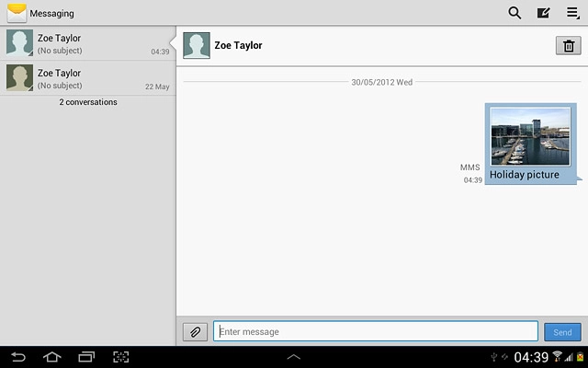Open status panel via clock
Screen dimensions: 588x368
pyautogui.click(x=530, y=357)
